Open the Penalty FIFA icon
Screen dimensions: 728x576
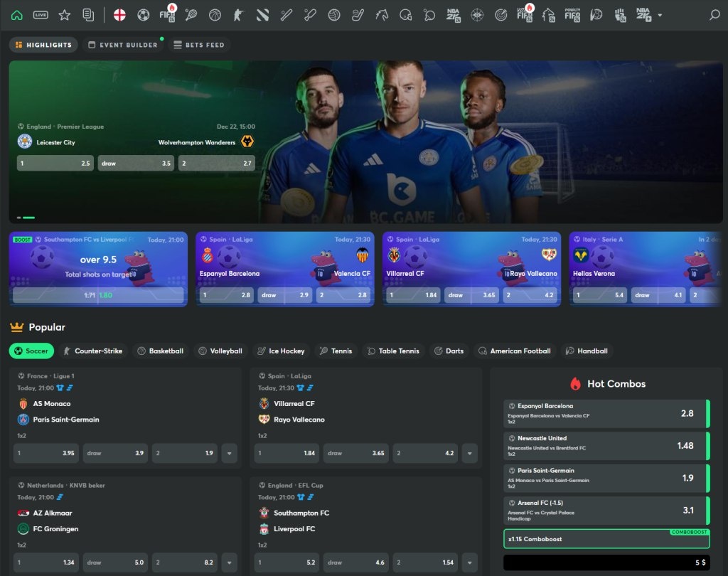pos(572,15)
